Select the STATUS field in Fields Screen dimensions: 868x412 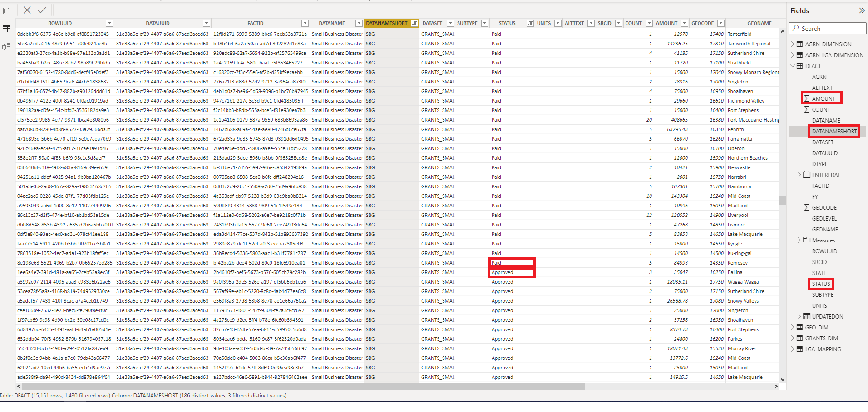coord(821,284)
